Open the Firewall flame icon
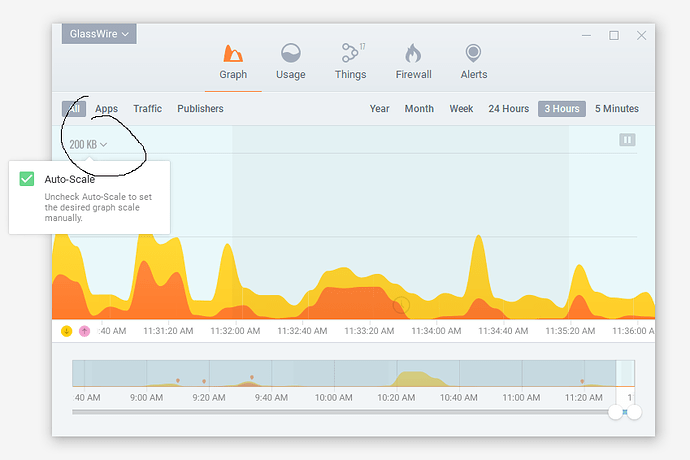The width and height of the screenshot is (690, 460). point(413,54)
